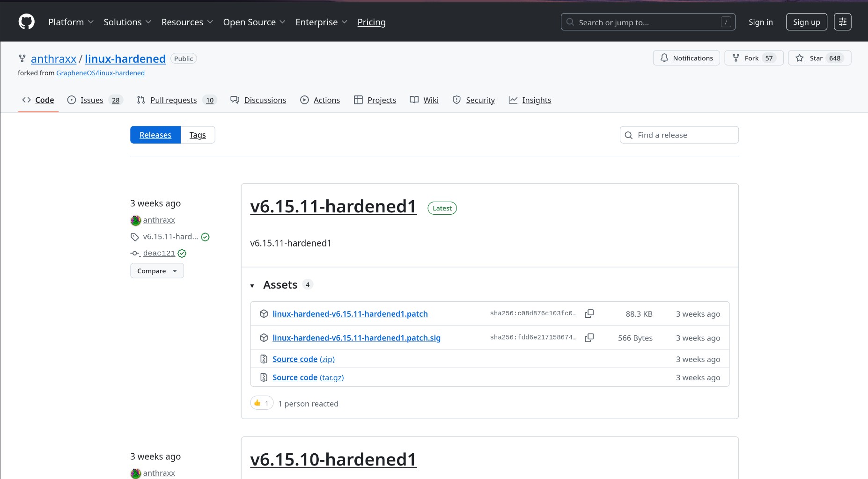Open the Security tab
Screen dimensions: 868x479
(x=474, y=100)
